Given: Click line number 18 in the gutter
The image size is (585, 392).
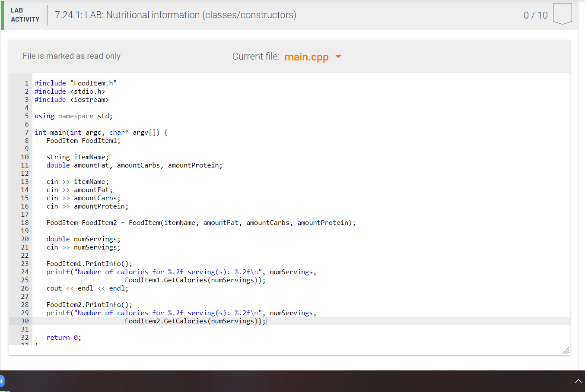Looking at the screenshot, I should pos(25,222).
